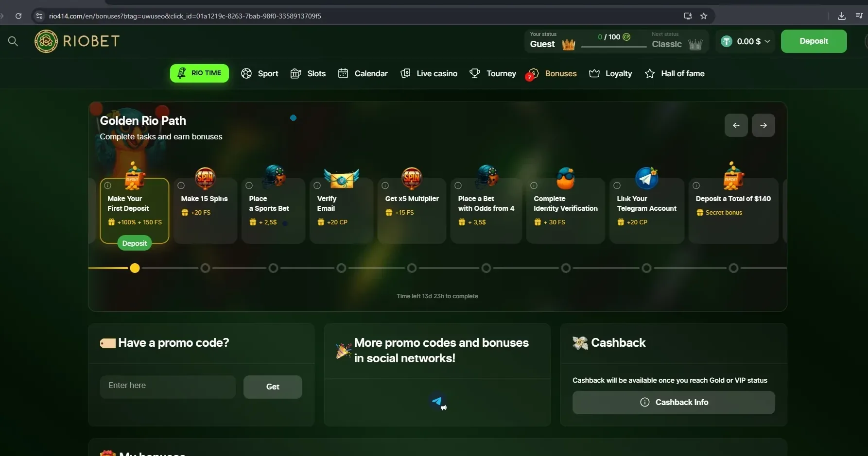Switch to Live casino

click(x=429, y=74)
